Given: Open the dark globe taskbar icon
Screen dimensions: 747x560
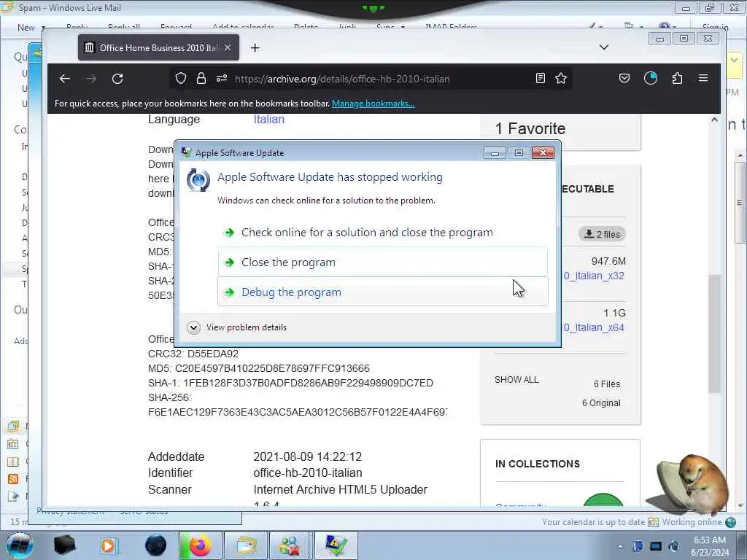Looking at the screenshot, I should point(156,545).
